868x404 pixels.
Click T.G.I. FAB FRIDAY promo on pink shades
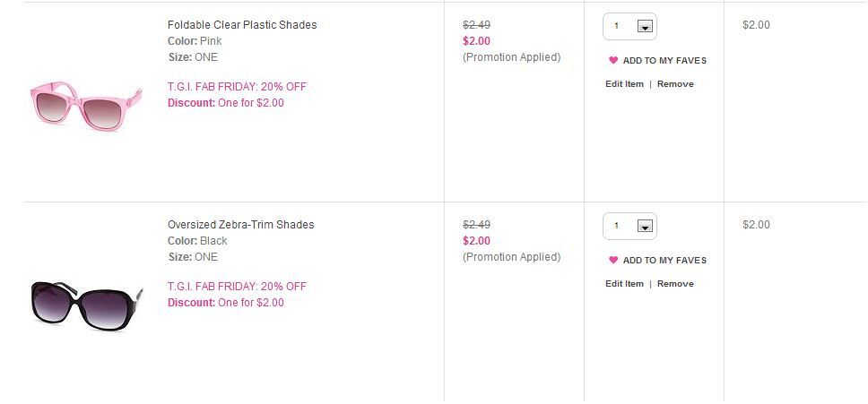tap(237, 87)
